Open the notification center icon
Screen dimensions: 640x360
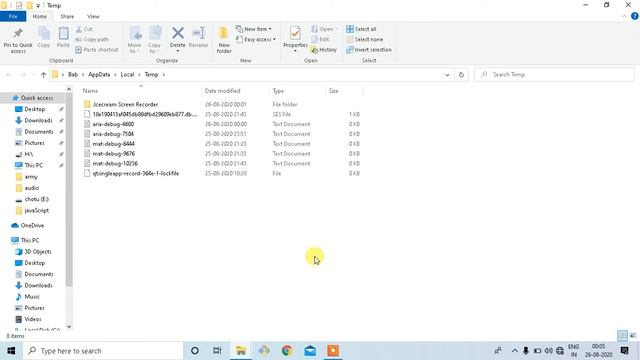[624, 351]
